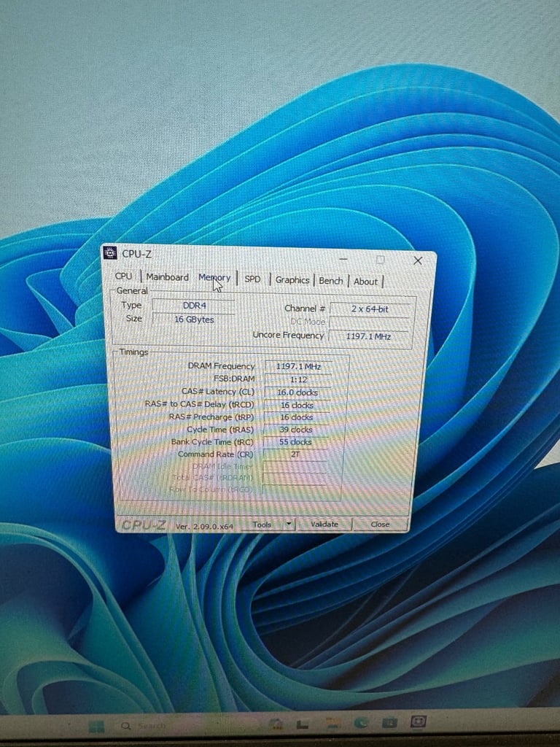Screen dimensions: 560x747
Task: Open the Mainboard tab
Action: 167,276
